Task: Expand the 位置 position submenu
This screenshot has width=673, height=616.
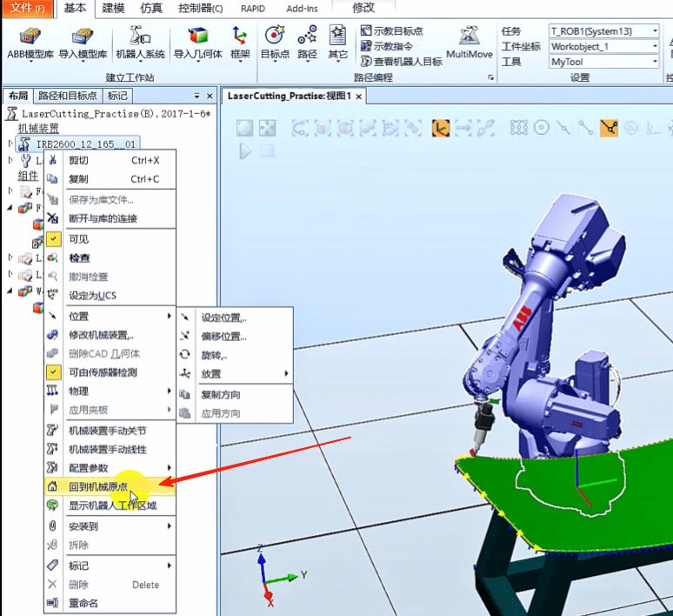Action: [x=110, y=316]
